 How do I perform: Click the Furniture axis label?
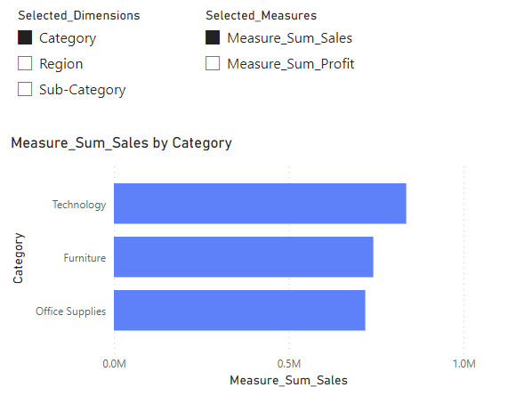point(85,258)
